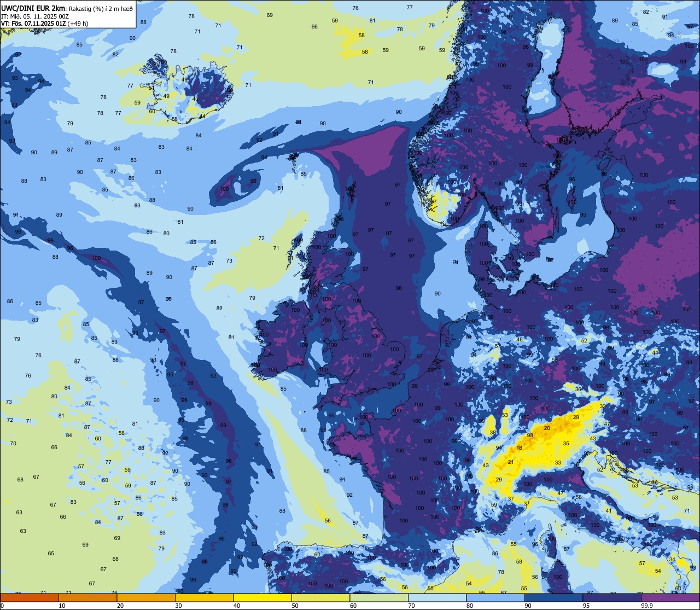The image size is (700, 610).
Task: Click the humidity value "21" over the Alps
Action: [x=511, y=462]
